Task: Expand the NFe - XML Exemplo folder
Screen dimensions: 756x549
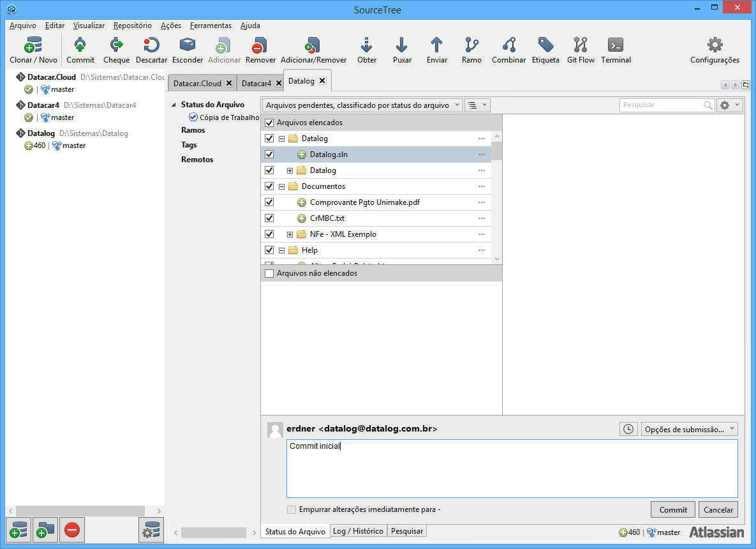Action: [x=290, y=234]
